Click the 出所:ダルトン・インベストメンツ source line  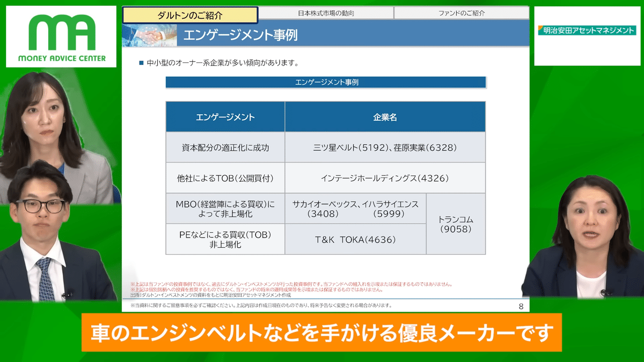pos(210,294)
